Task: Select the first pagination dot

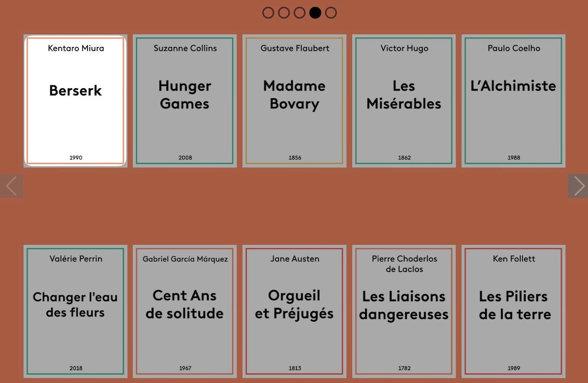Action: (268, 13)
